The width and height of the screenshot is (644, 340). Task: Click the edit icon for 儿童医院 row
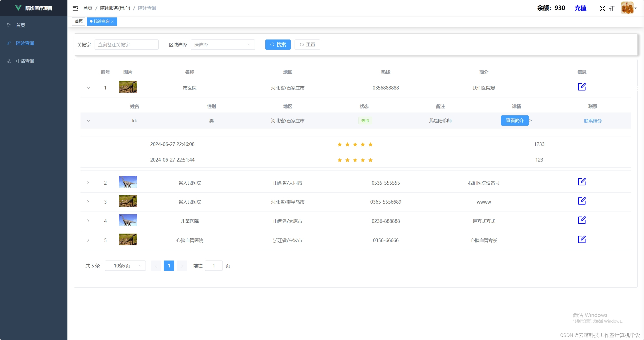(x=582, y=220)
